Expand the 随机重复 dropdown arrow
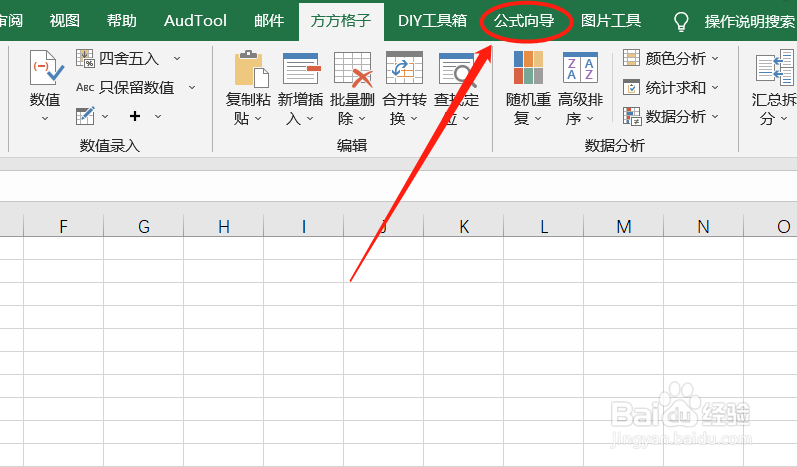This screenshot has width=797, height=467. click(x=538, y=118)
